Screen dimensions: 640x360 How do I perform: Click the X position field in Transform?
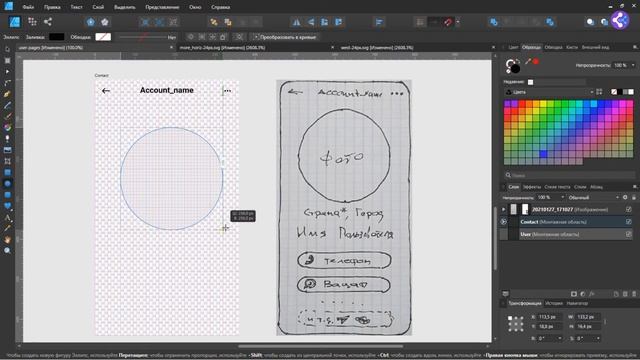point(549,317)
